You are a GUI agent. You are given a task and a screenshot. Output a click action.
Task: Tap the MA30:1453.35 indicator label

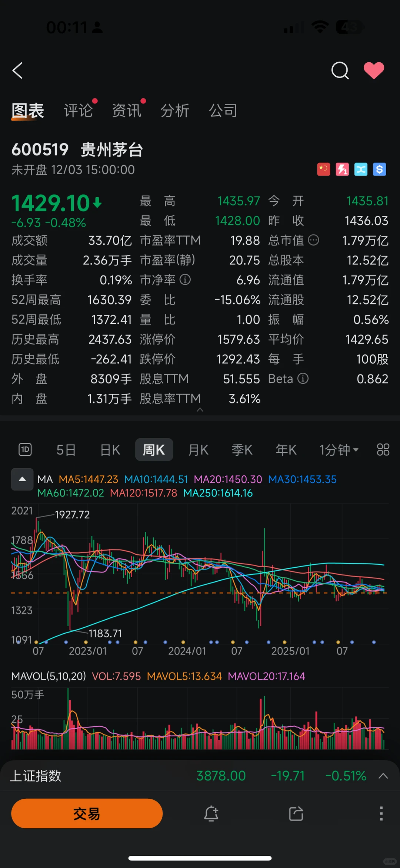pyautogui.click(x=302, y=479)
